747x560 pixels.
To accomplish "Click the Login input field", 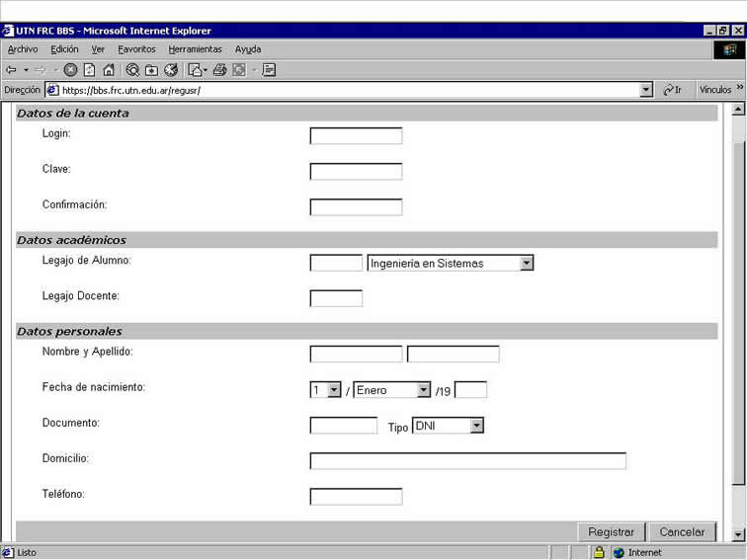I will click(x=356, y=135).
